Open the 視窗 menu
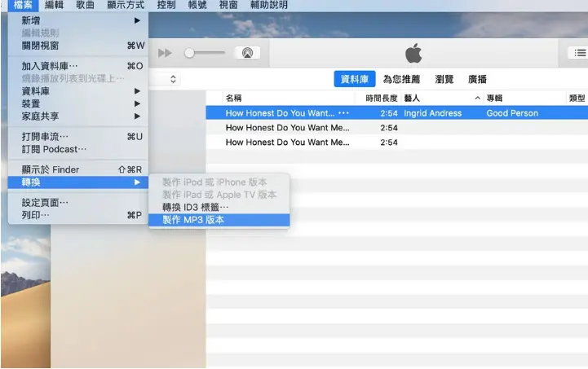Image resolution: width=588 pixels, height=369 pixels. pos(228,5)
